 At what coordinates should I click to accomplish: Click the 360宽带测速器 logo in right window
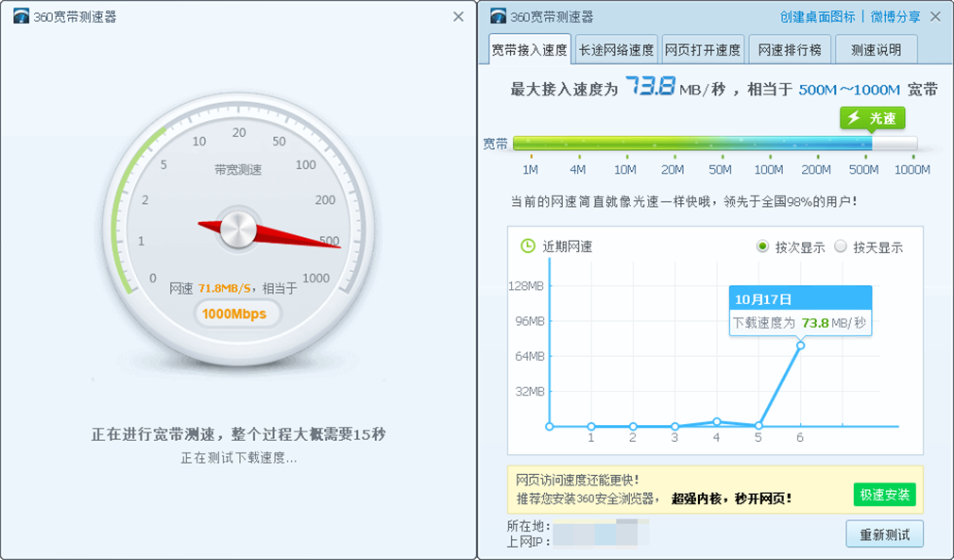[499, 16]
